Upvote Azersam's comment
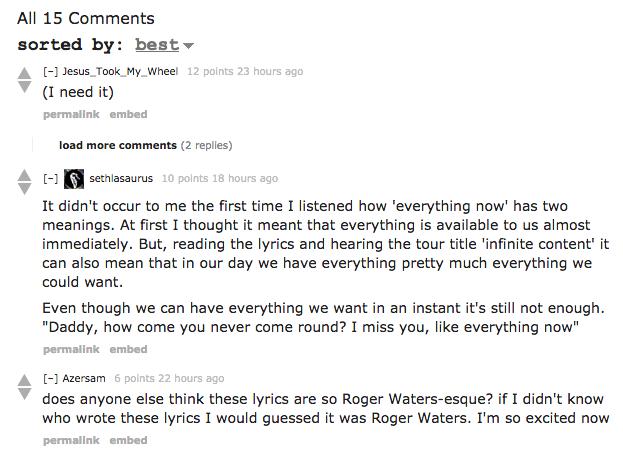623x462 pixels. click(x=24, y=380)
